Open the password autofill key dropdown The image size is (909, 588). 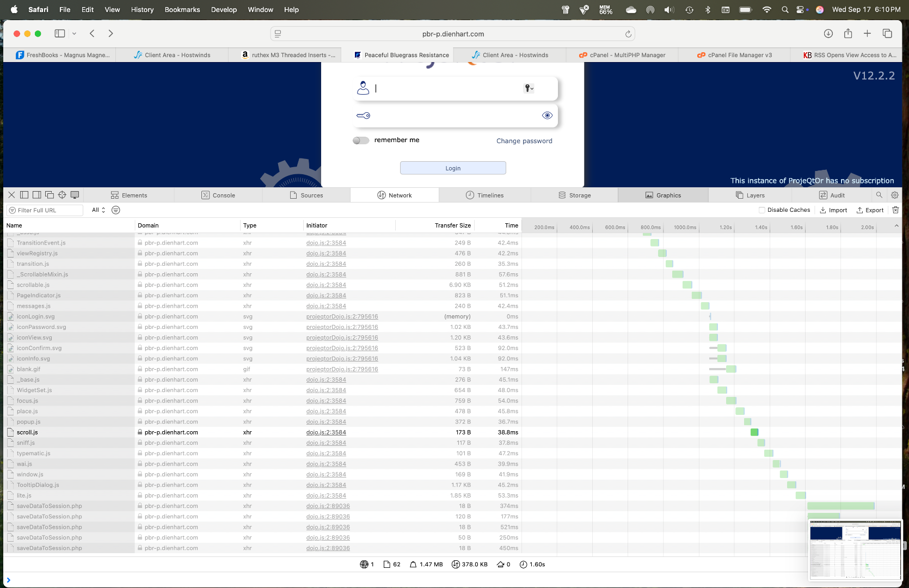(529, 88)
